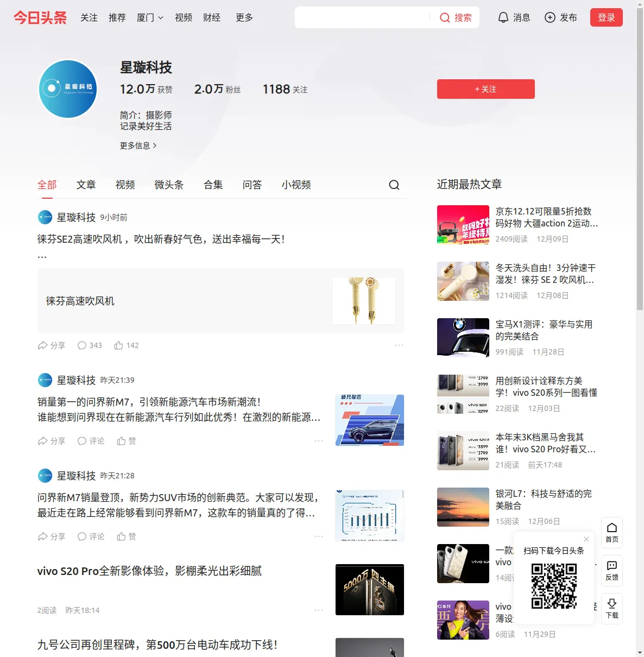Open comments (343) on the 徕芬 post
The height and width of the screenshot is (657, 644).
(x=90, y=345)
